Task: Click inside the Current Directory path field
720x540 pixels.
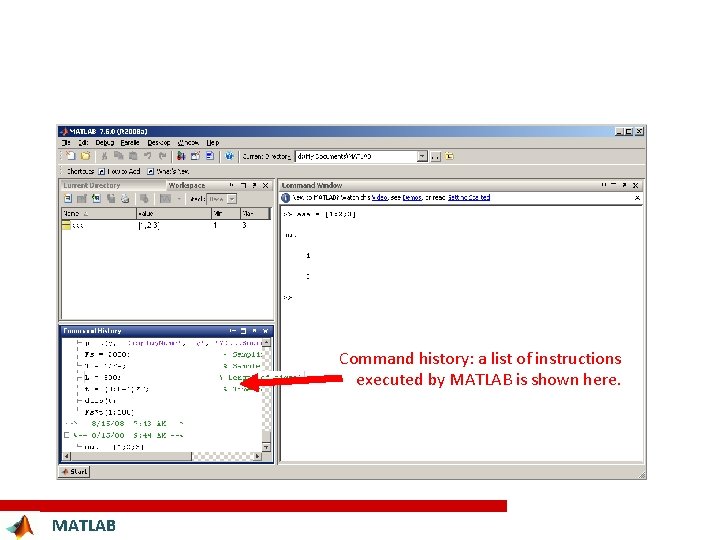Action: (356, 157)
